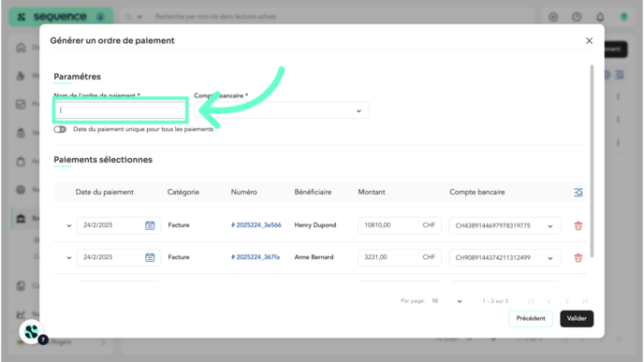The height and width of the screenshot is (362, 644).
Task: Click the checklist icon in sidebar
Action: 21,104
